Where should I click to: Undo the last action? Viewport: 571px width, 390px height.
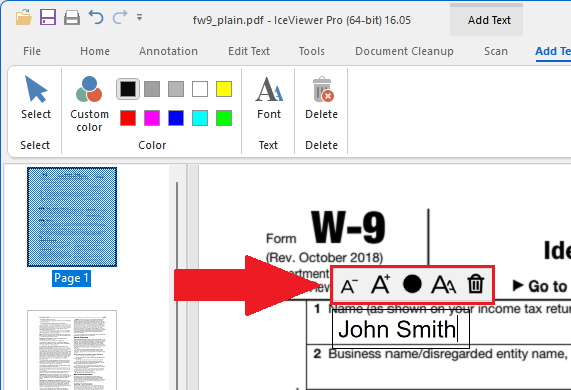96,17
